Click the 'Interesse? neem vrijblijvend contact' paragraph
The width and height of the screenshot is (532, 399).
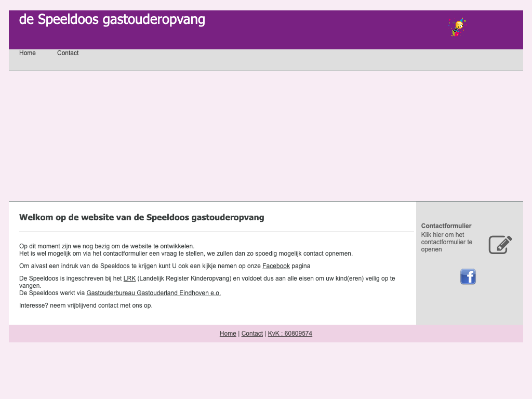pyautogui.click(x=86, y=305)
